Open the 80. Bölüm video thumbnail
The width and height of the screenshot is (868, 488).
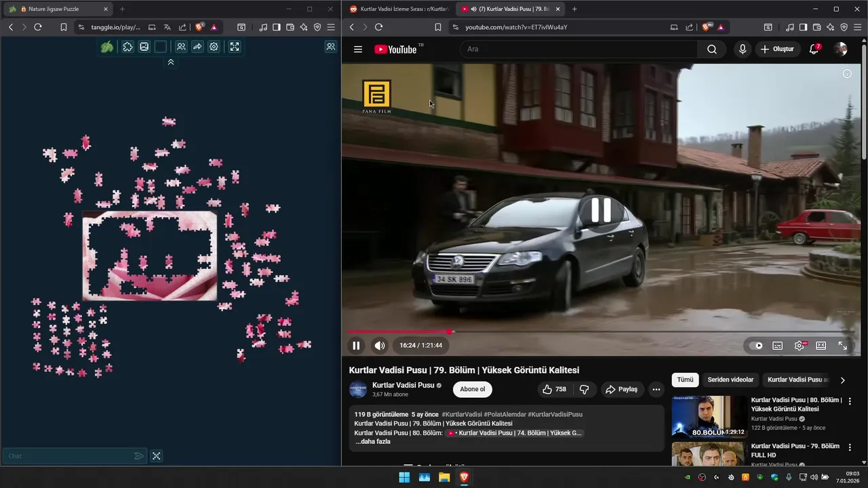tap(709, 417)
